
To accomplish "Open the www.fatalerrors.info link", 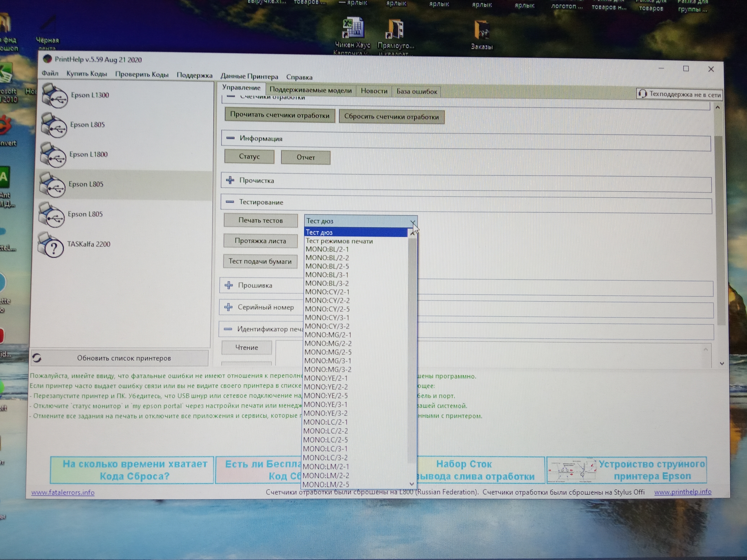I will coord(63,493).
